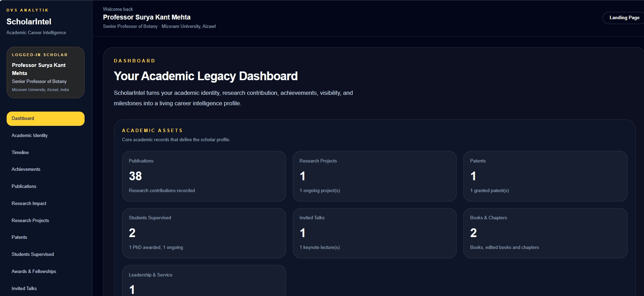
Task: Go to Awards & Fellowships
Action: pos(45,272)
